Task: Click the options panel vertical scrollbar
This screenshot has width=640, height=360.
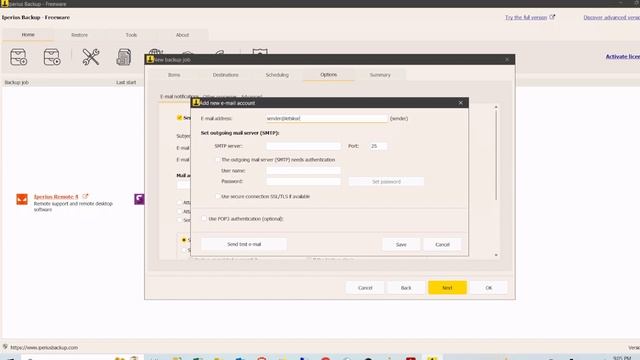Action: [496, 155]
